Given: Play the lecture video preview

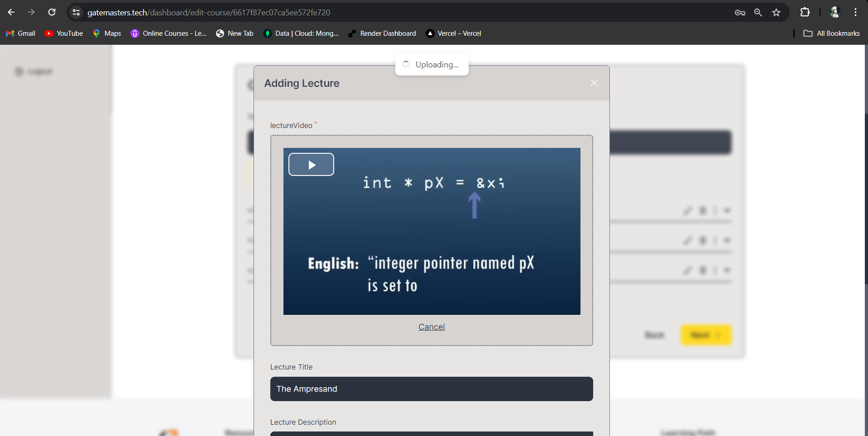Looking at the screenshot, I should (311, 164).
